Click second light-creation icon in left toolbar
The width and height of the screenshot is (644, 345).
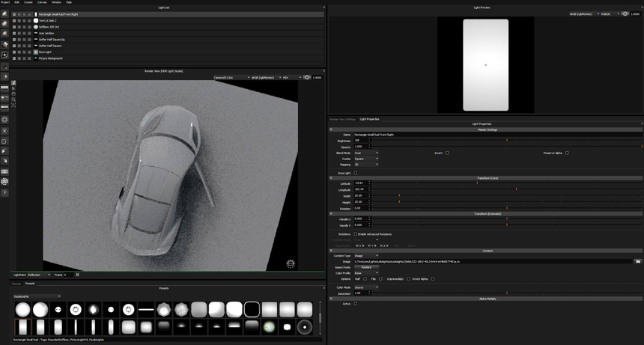pyautogui.click(x=4, y=24)
